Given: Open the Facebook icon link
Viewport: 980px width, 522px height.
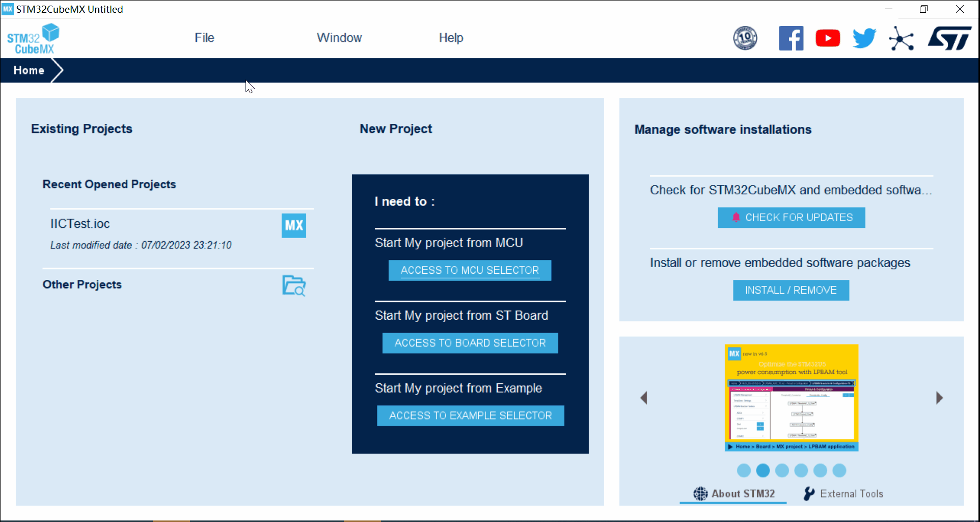Looking at the screenshot, I should point(791,38).
